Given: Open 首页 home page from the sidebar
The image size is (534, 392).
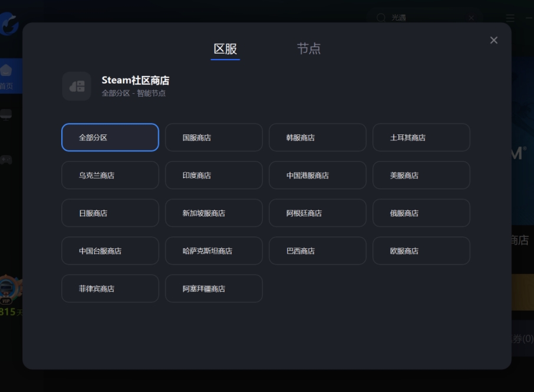Looking at the screenshot, I should pyautogui.click(x=6, y=75).
